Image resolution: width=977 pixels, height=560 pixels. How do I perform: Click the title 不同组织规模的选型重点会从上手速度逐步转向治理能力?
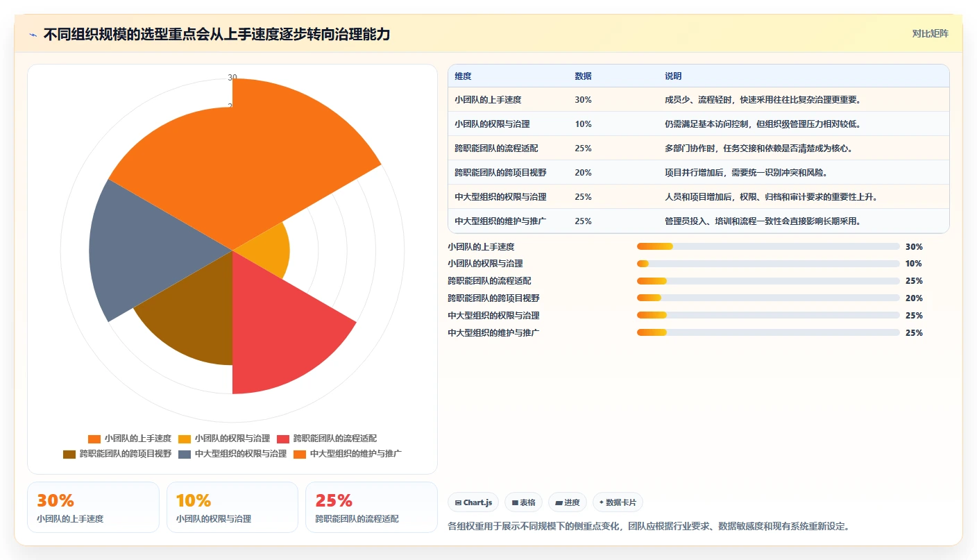pos(216,34)
